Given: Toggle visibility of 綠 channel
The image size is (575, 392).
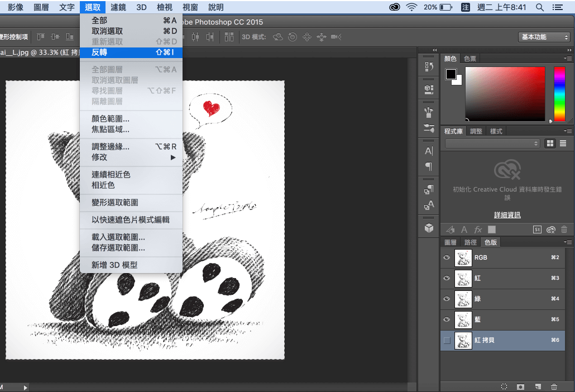Looking at the screenshot, I should click(x=447, y=299).
